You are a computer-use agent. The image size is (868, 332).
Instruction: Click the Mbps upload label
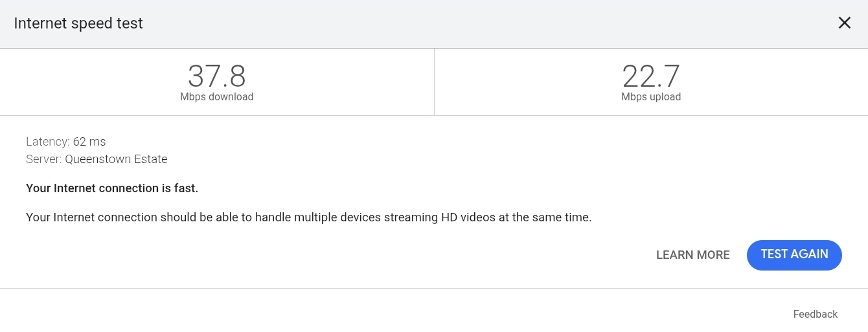point(651,97)
